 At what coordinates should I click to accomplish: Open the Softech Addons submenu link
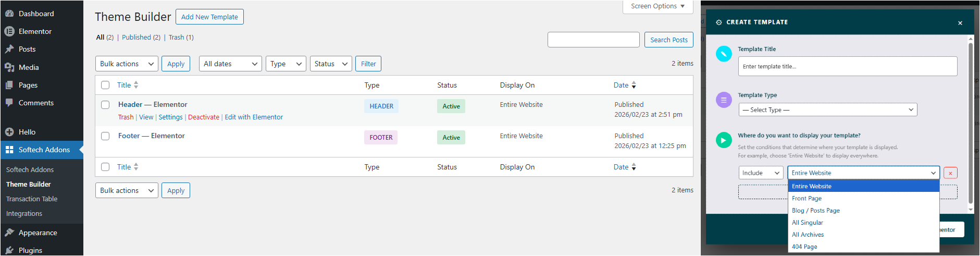pos(30,169)
